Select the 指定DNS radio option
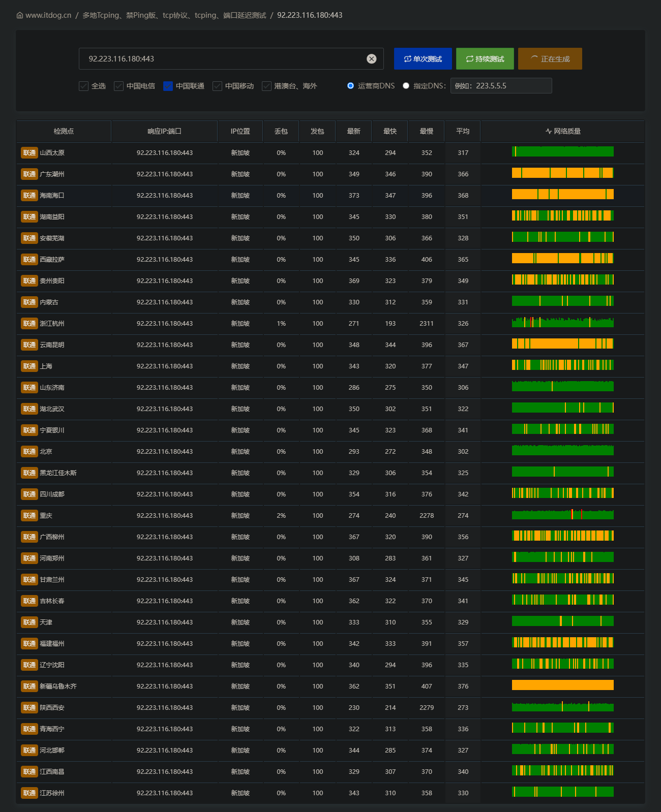Viewport: 661px width, 812px height. pos(406,86)
